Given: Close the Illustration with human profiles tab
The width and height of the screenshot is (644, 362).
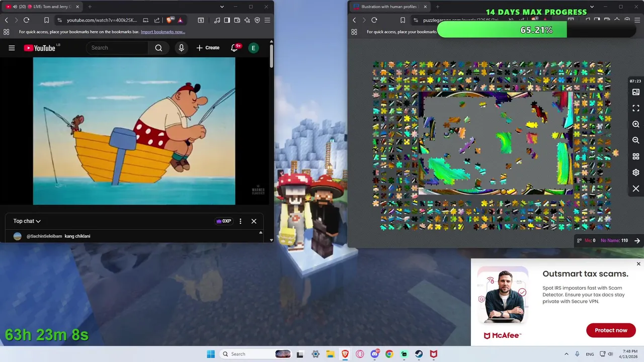Looking at the screenshot, I should coord(425,7).
